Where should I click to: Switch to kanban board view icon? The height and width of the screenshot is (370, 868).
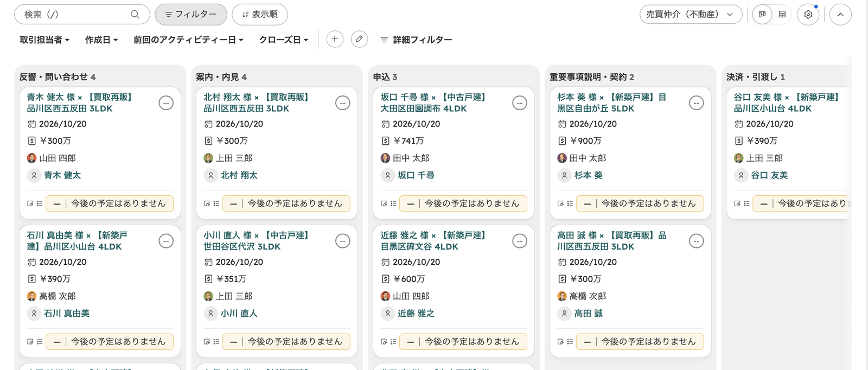(x=762, y=15)
